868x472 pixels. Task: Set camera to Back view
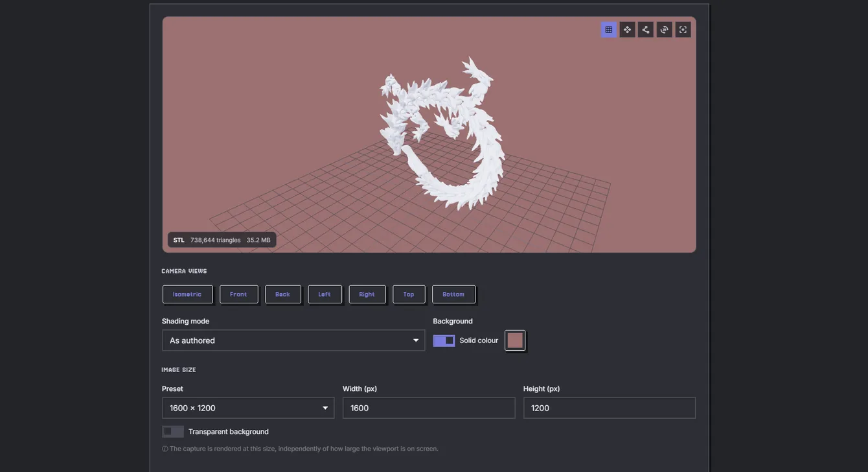point(282,294)
